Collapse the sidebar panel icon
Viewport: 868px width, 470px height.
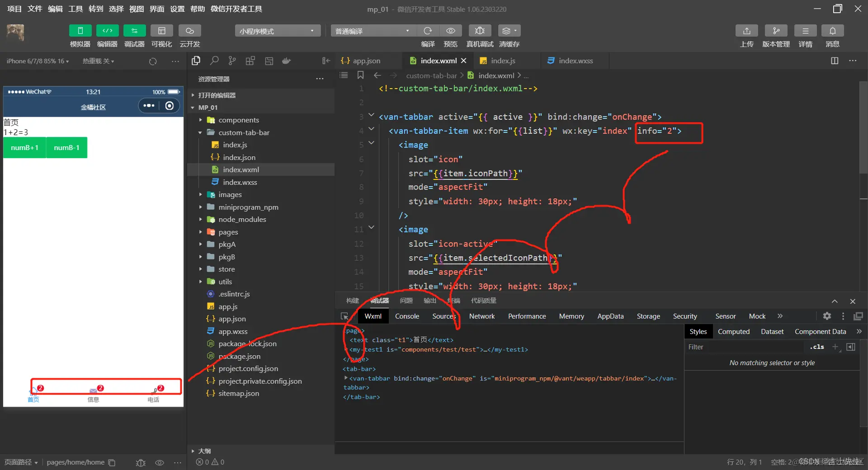pyautogui.click(x=325, y=61)
